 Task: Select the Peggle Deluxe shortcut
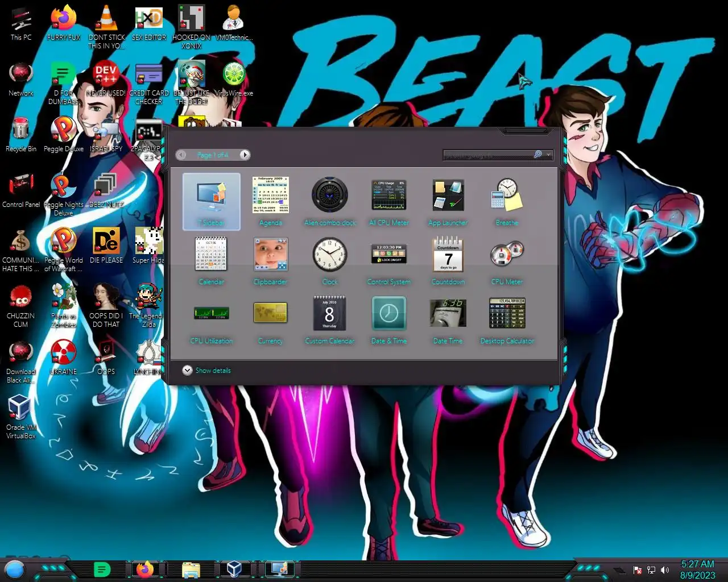(x=64, y=135)
